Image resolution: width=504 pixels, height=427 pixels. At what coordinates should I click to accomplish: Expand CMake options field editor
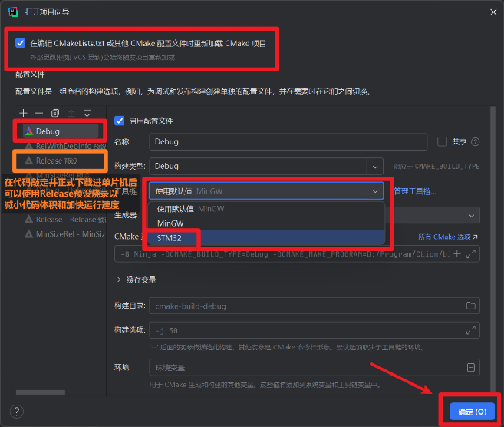pos(470,254)
